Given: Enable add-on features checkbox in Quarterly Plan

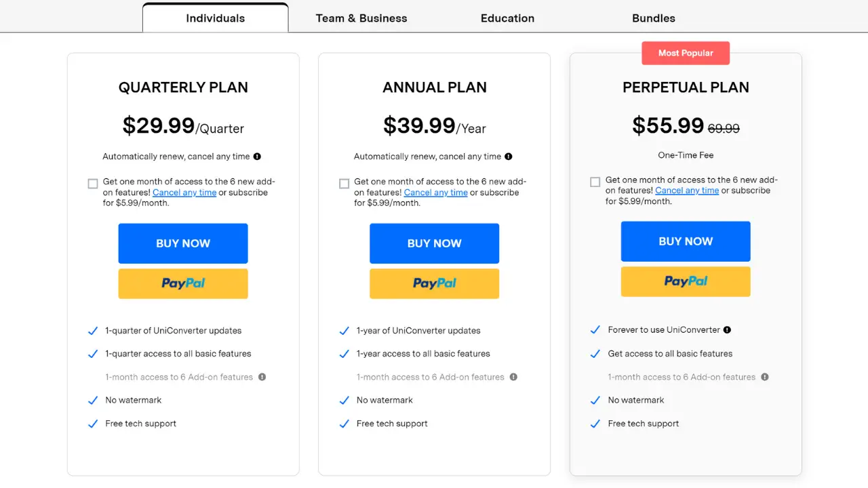Looking at the screenshot, I should [x=93, y=184].
